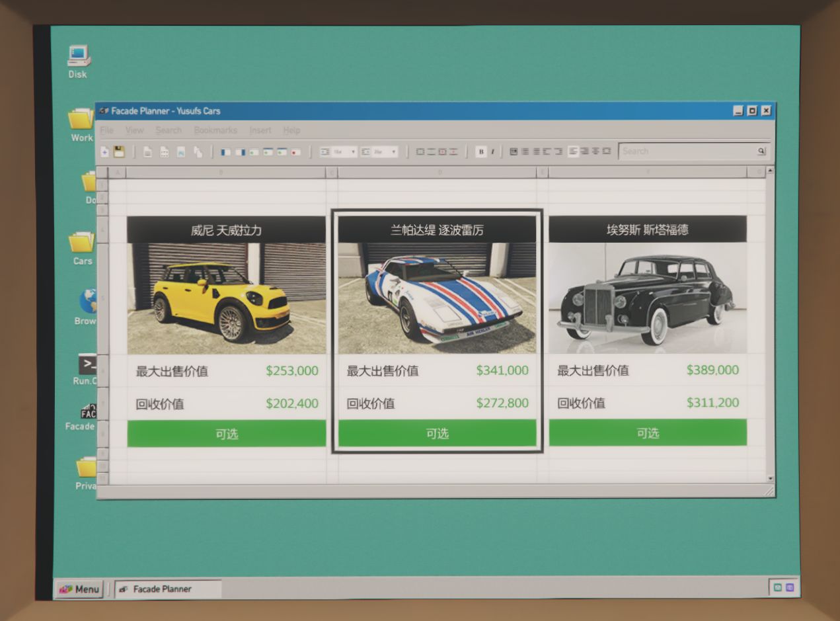Viewport: 840px width, 621px height.
Task: Click the Disk desktop icon
Action: pos(78,56)
